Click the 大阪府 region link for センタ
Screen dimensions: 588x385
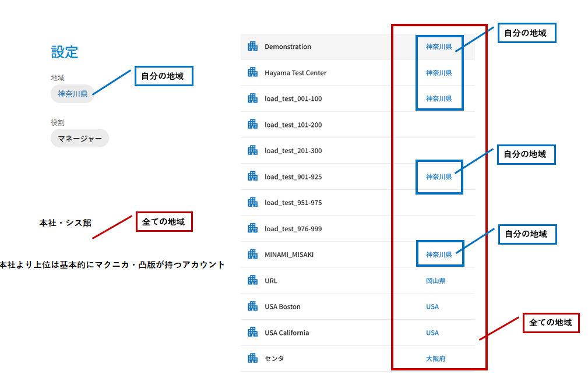pos(435,359)
